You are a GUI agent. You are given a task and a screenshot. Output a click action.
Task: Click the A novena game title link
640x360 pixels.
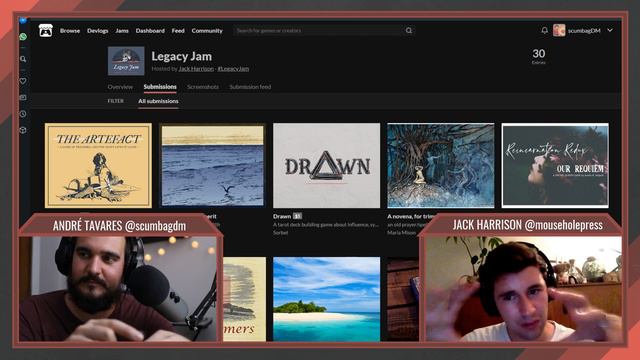point(411,216)
